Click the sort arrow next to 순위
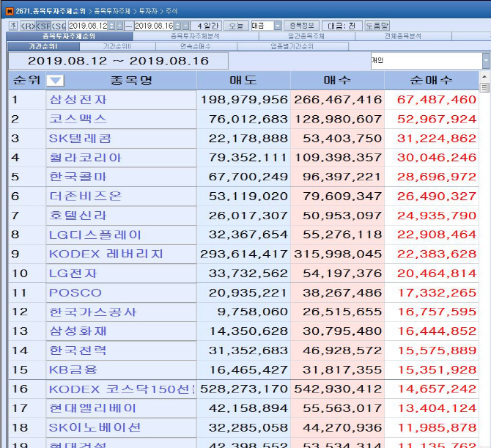This screenshot has width=491, height=448. click(55, 81)
